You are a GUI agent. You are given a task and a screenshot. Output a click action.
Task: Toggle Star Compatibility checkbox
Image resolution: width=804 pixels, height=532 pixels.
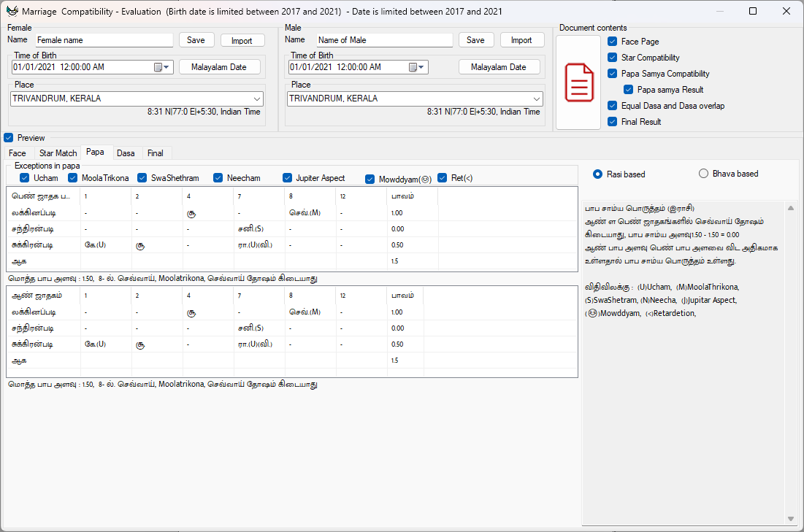tap(612, 58)
